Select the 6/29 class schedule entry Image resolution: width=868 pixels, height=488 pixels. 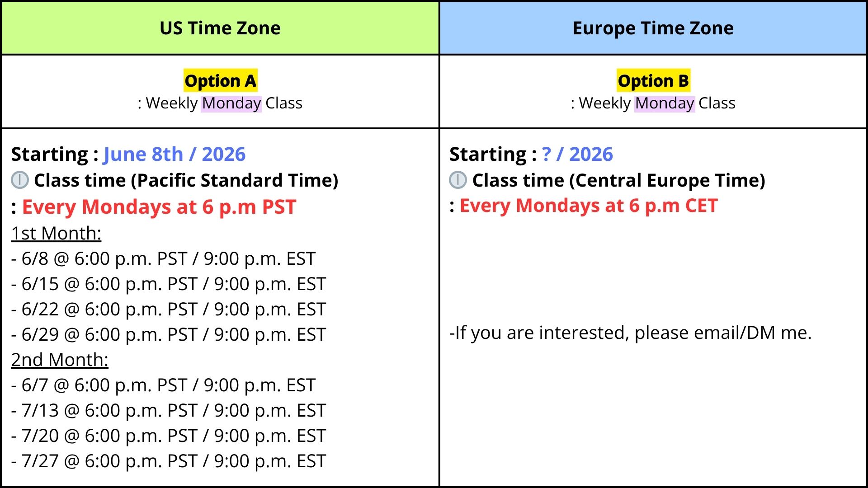pyautogui.click(x=169, y=334)
